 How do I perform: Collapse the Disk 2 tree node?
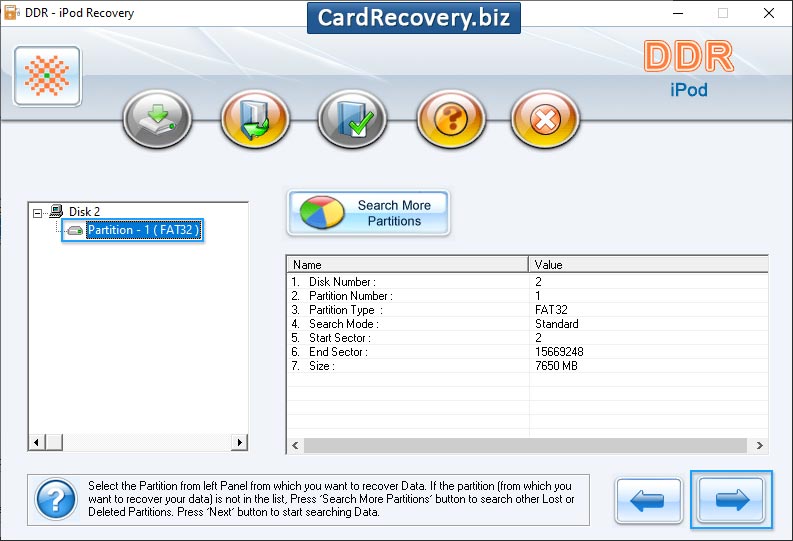tap(37, 213)
